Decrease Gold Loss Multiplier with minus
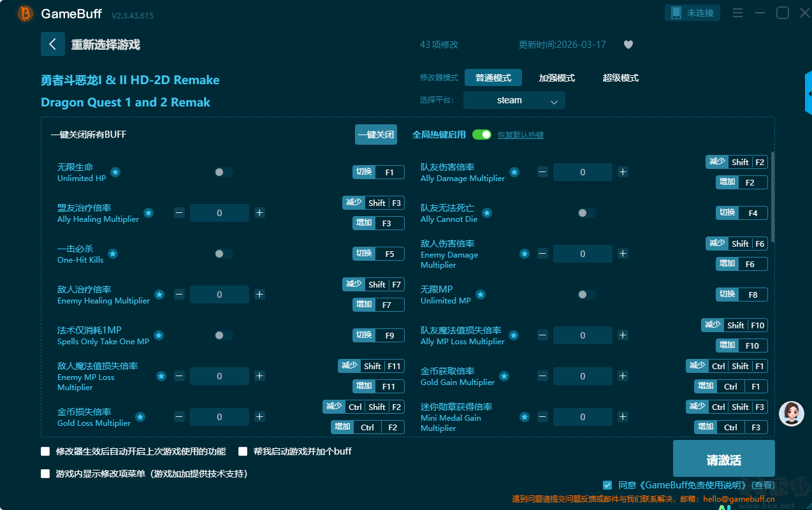The height and width of the screenshot is (510, 812). (x=180, y=417)
